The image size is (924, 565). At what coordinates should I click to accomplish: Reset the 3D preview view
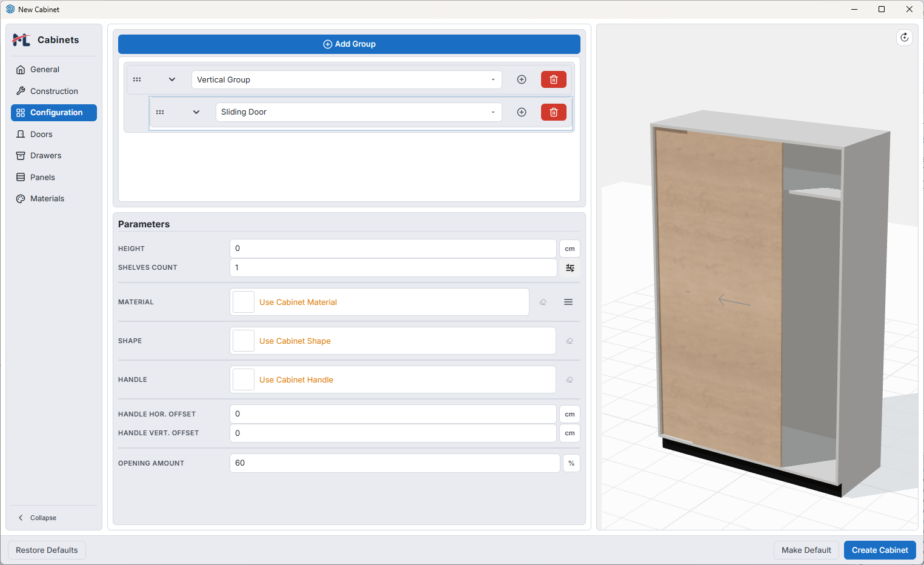[905, 38]
